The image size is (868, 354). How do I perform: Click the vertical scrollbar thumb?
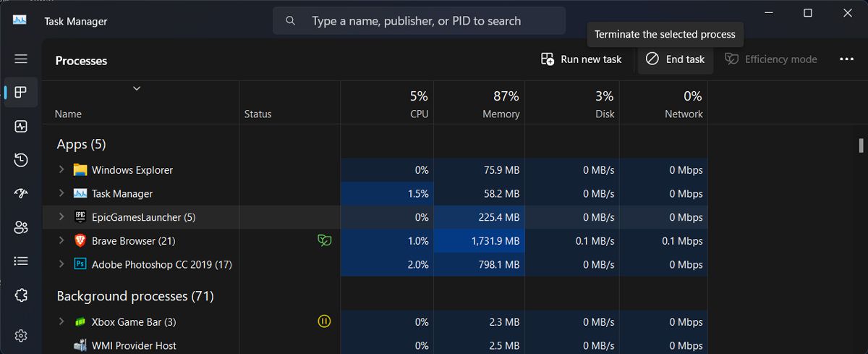coord(861,145)
